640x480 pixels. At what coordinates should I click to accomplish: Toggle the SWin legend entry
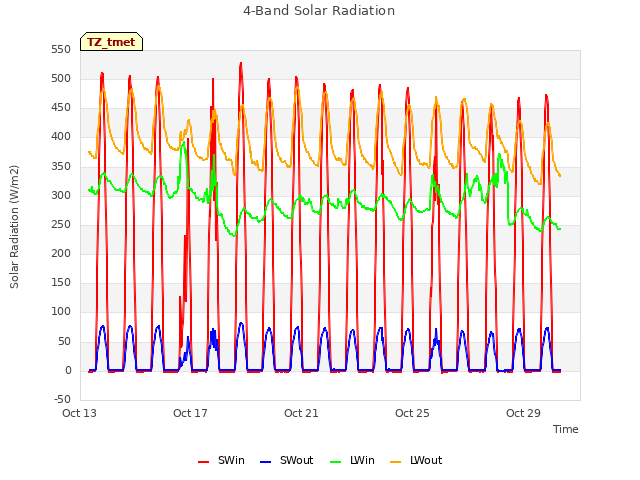pyautogui.click(x=221, y=460)
